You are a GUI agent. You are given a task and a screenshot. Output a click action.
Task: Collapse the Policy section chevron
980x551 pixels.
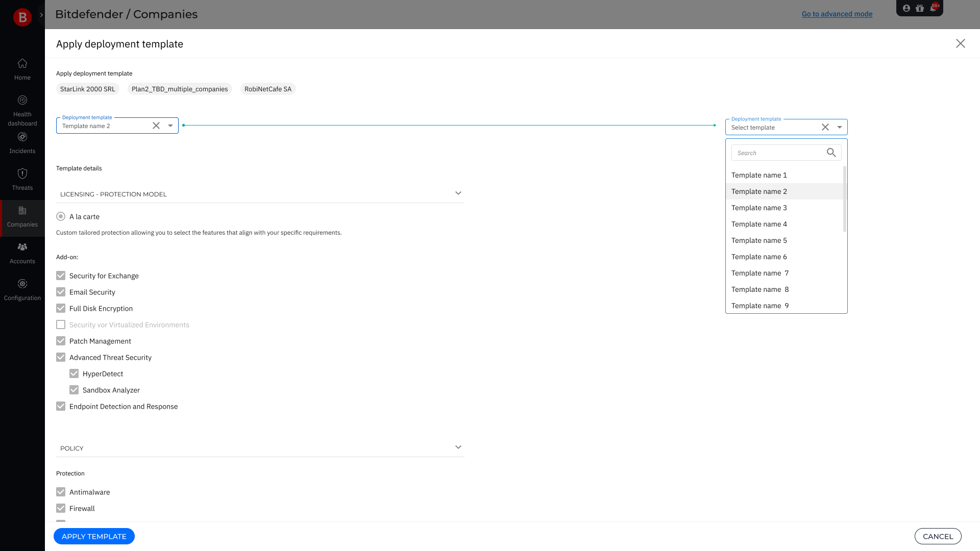458,447
